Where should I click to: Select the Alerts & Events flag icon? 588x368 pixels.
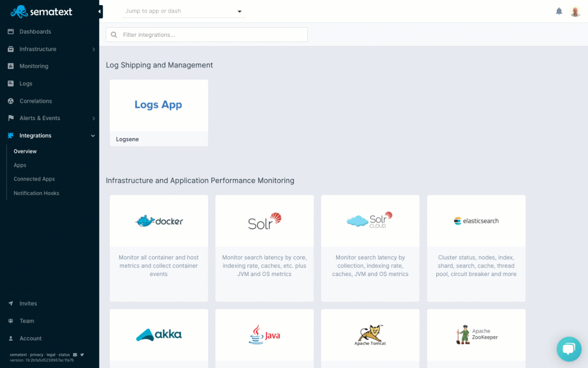click(11, 118)
